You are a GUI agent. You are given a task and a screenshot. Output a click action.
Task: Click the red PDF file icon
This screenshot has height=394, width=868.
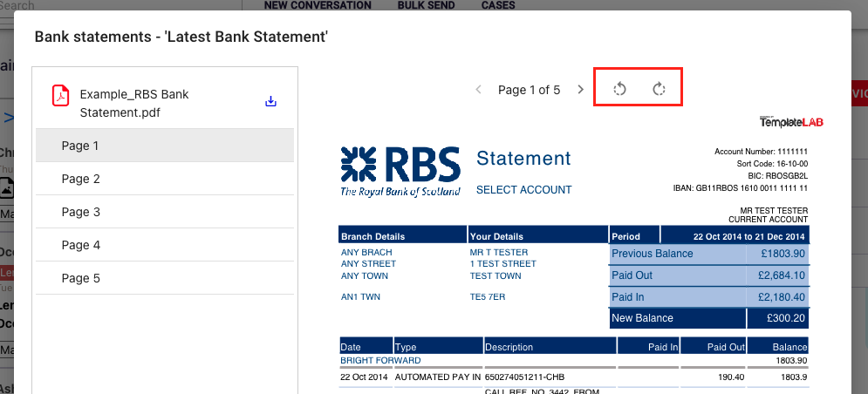click(x=59, y=95)
